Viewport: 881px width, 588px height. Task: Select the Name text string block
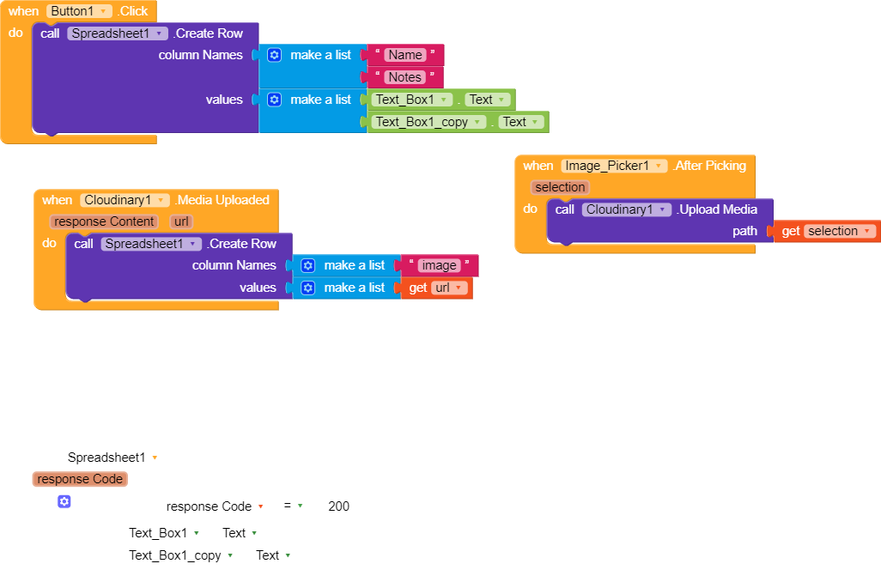[404, 54]
